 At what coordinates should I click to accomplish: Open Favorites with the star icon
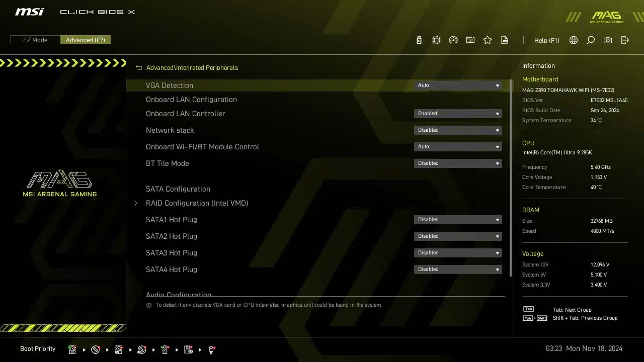[488, 40]
